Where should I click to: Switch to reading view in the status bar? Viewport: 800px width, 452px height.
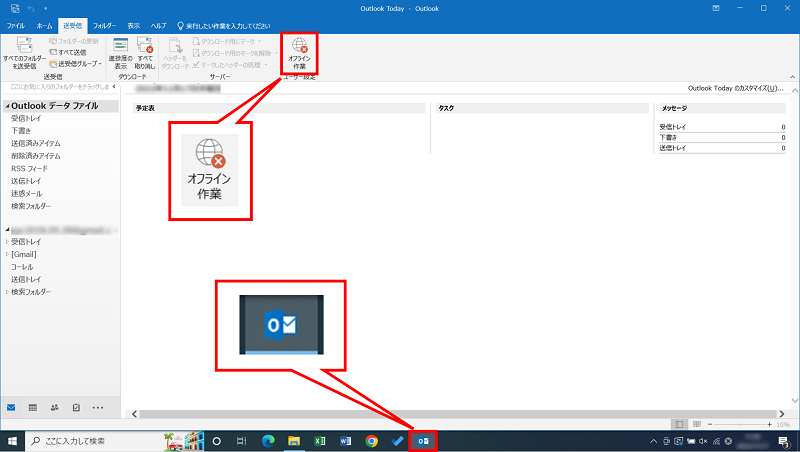(697, 424)
